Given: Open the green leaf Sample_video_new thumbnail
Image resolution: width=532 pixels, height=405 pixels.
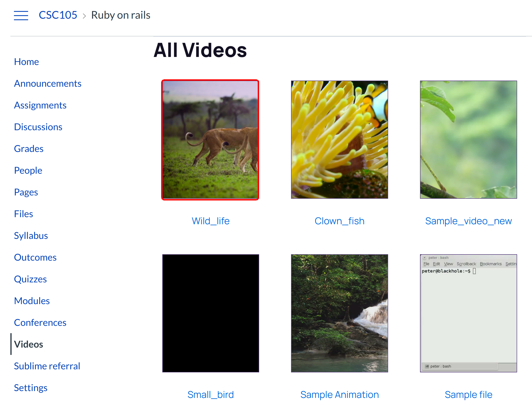Looking at the screenshot, I should (468, 140).
